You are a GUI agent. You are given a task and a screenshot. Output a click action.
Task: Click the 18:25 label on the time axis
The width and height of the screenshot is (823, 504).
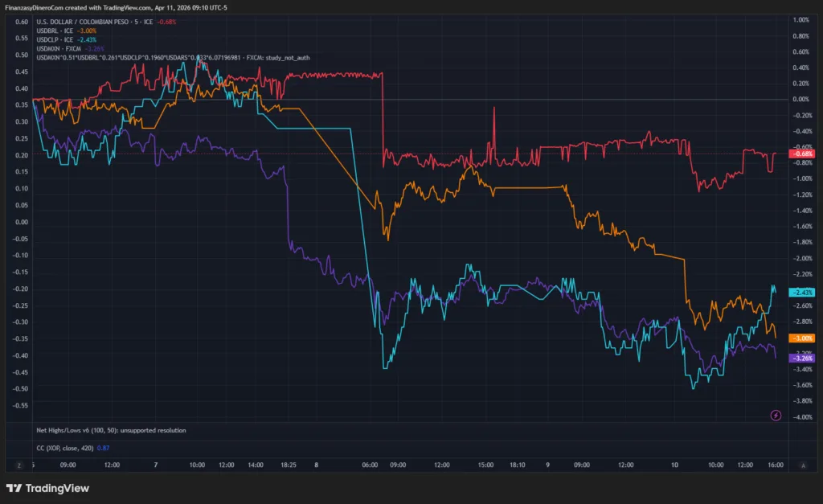[x=290, y=465]
